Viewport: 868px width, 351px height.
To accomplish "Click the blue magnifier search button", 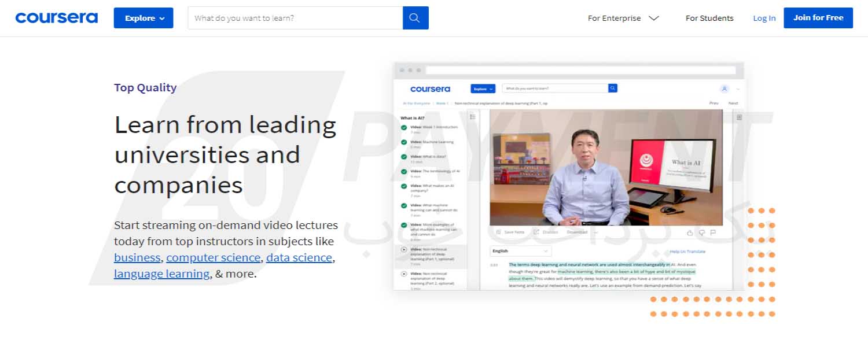I will coord(415,18).
